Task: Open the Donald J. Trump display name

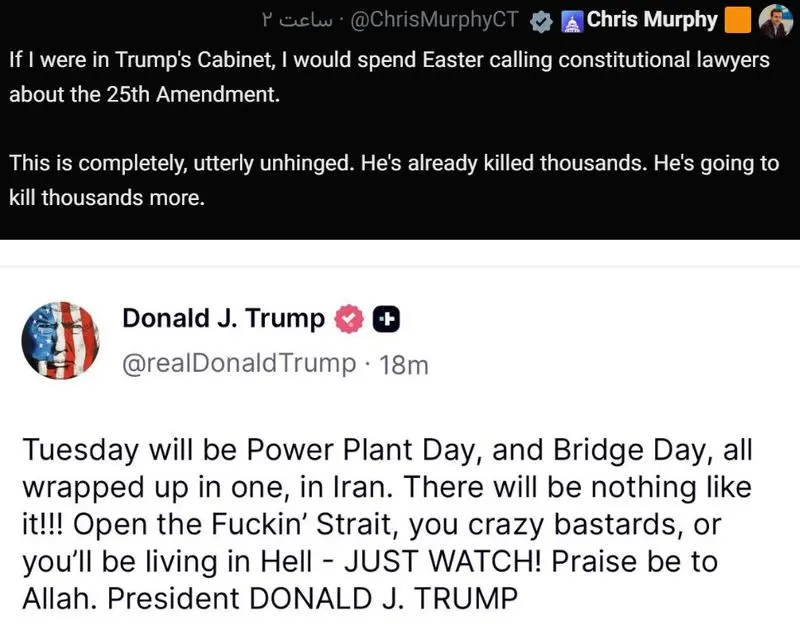Action: tap(223, 319)
